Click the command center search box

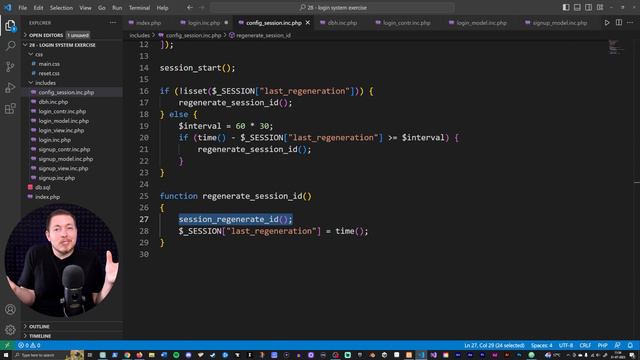[332, 7]
